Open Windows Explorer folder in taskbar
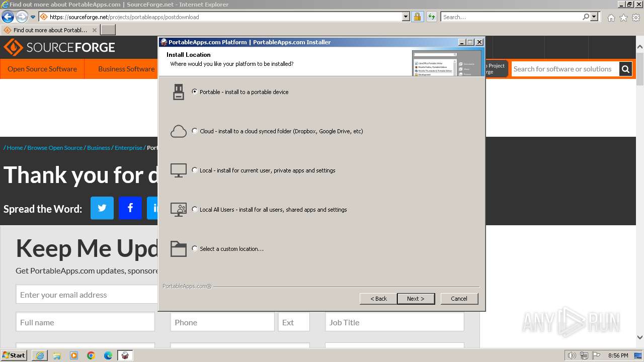 [x=57, y=355]
